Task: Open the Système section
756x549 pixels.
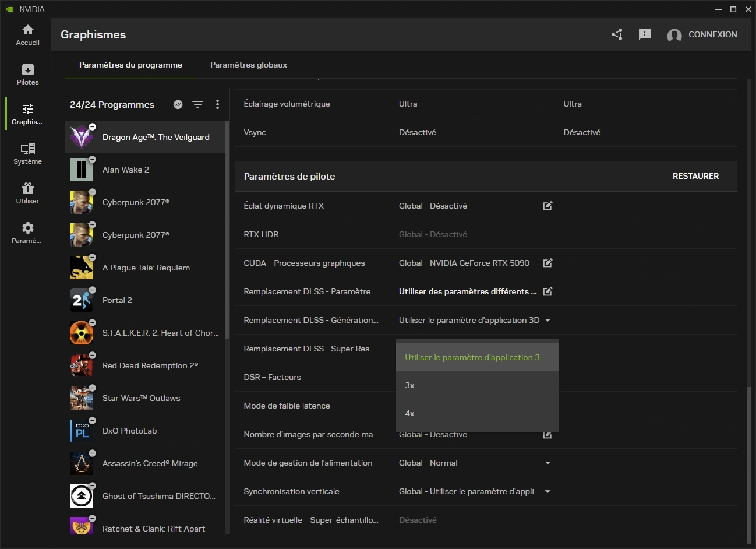Action: [x=27, y=154]
